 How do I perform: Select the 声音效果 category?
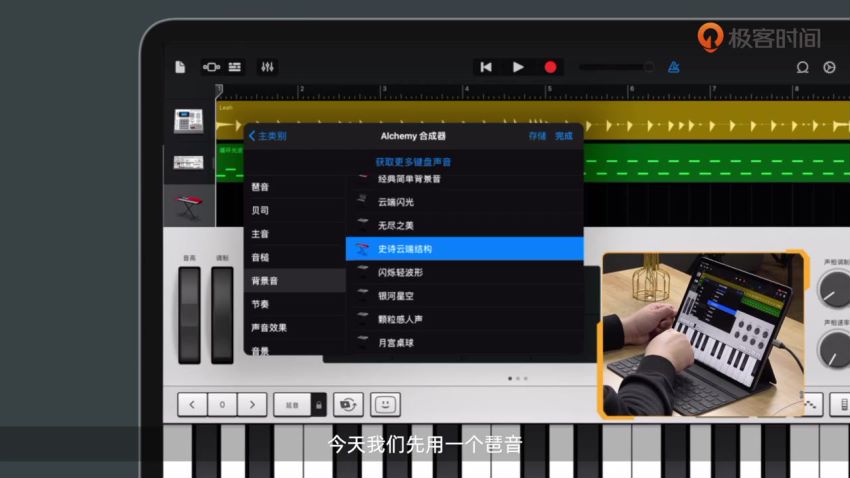click(294, 328)
